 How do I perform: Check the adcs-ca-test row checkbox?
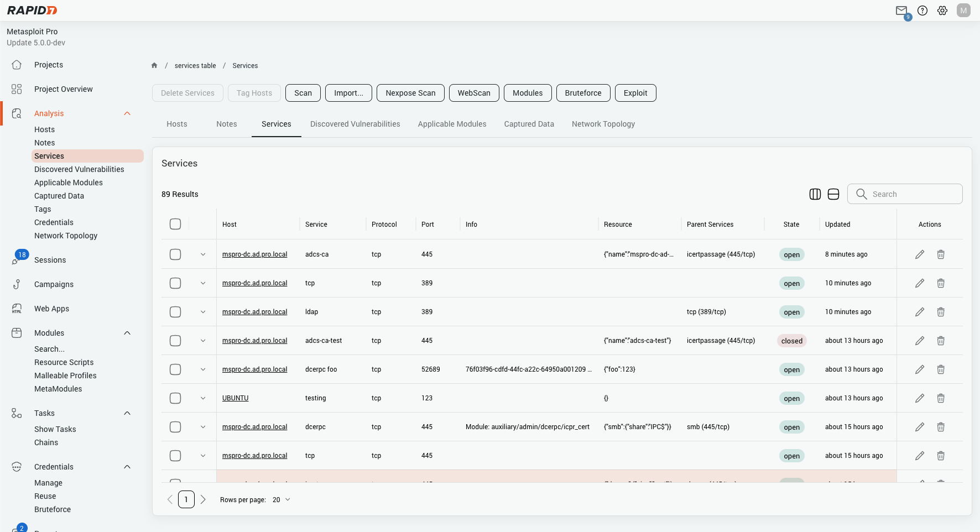(175, 341)
